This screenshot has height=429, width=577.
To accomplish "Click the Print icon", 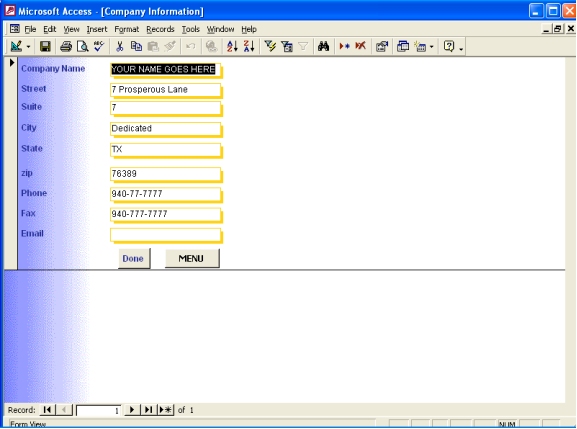I will click(x=66, y=46).
